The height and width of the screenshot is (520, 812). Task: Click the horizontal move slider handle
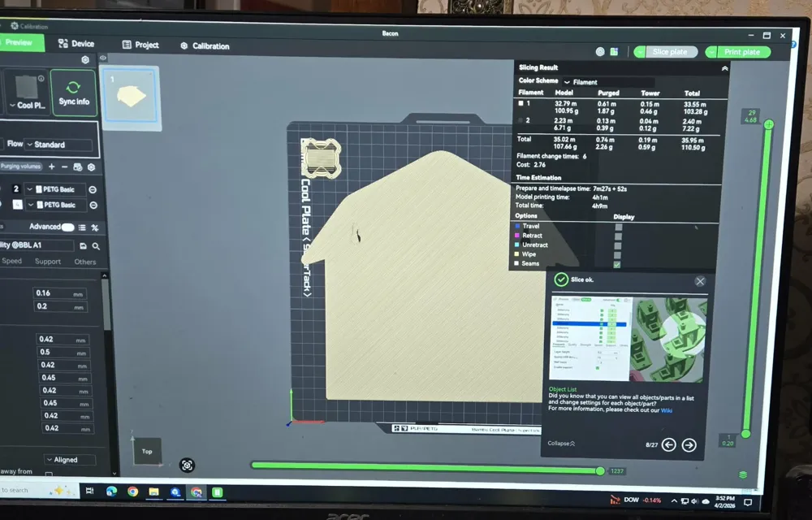click(x=600, y=470)
